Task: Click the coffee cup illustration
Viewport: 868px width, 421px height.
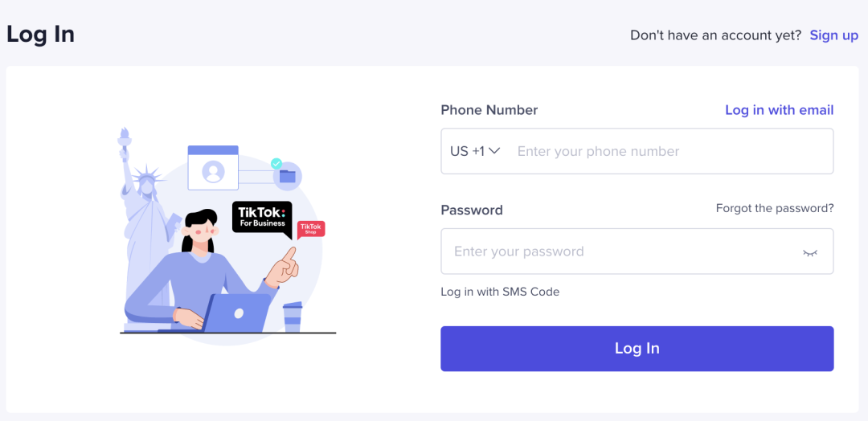Action: coord(293,317)
